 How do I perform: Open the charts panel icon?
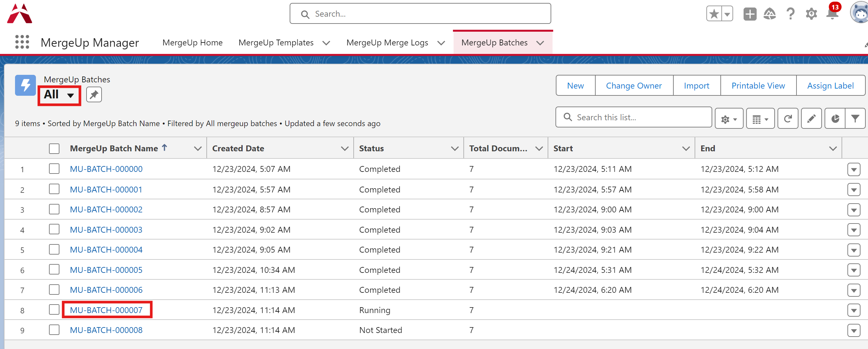coord(835,119)
